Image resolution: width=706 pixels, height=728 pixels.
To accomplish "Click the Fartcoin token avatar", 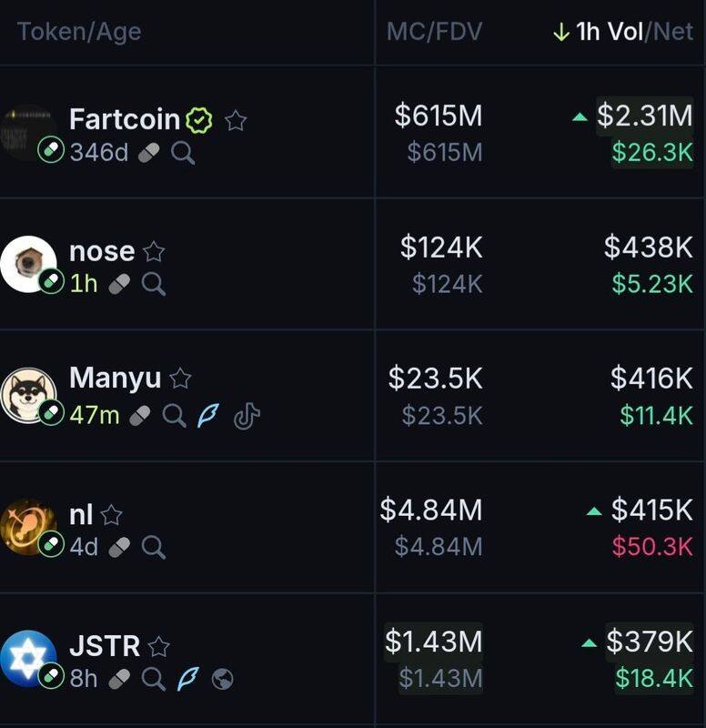I will [27, 132].
